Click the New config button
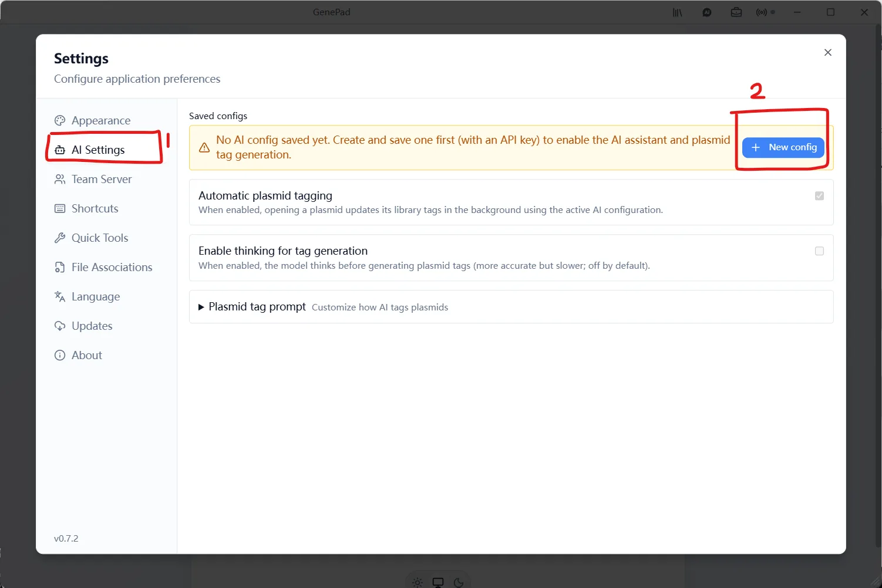Image resolution: width=882 pixels, height=588 pixels. coord(783,147)
